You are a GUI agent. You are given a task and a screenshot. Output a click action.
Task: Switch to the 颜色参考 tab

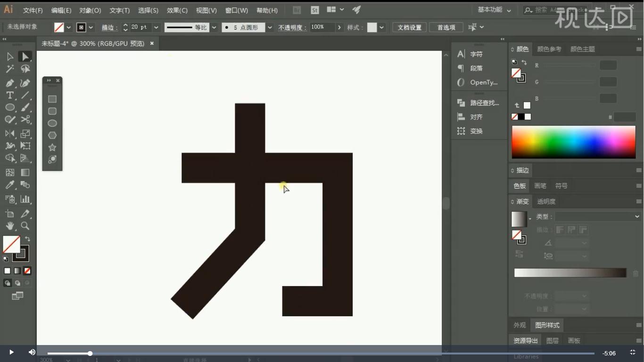click(550, 49)
